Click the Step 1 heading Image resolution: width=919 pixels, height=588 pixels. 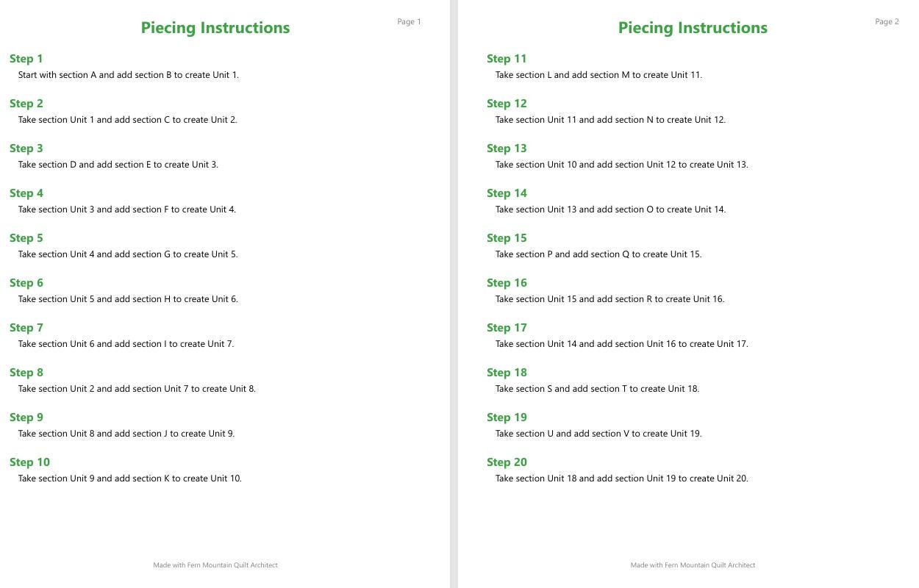click(26, 59)
